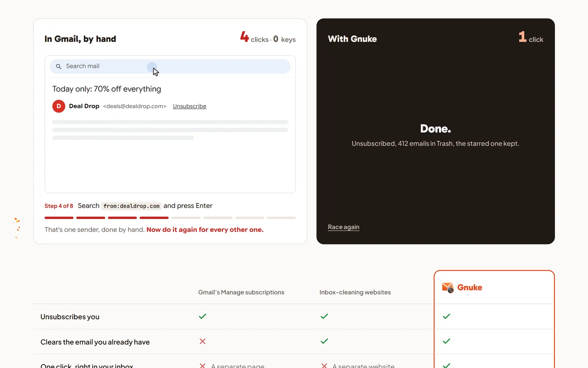Click the "In Gmail, by hand" heading
The height and width of the screenshot is (368, 588).
(80, 39)
